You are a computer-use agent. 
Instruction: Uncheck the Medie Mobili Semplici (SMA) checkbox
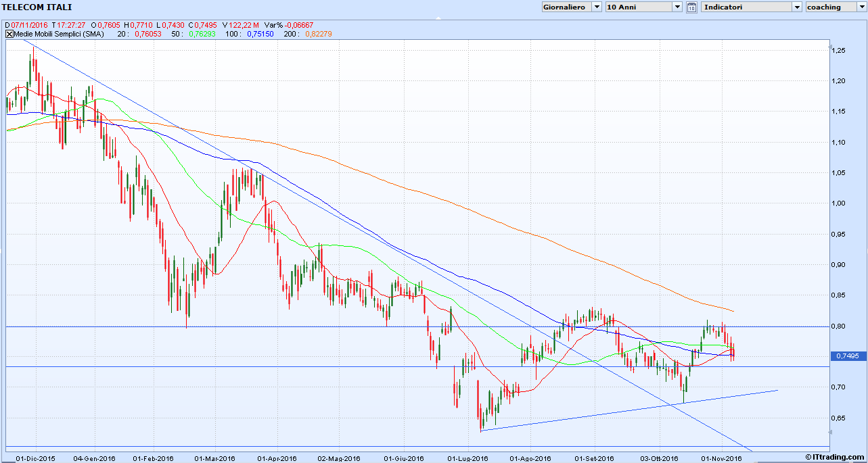pos(9,34)
